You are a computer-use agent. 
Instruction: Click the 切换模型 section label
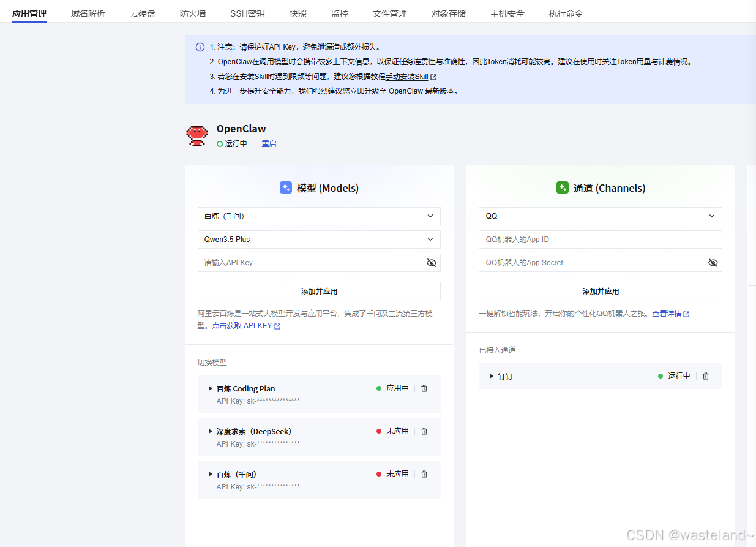point(212,363)
